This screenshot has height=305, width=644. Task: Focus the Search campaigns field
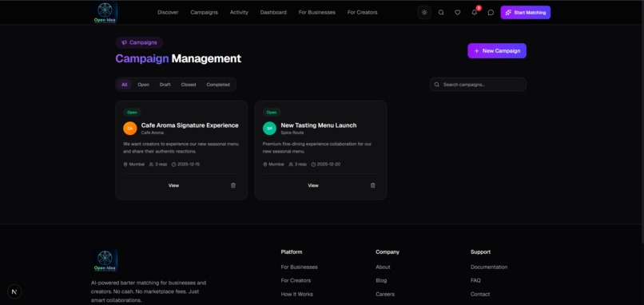478,85
